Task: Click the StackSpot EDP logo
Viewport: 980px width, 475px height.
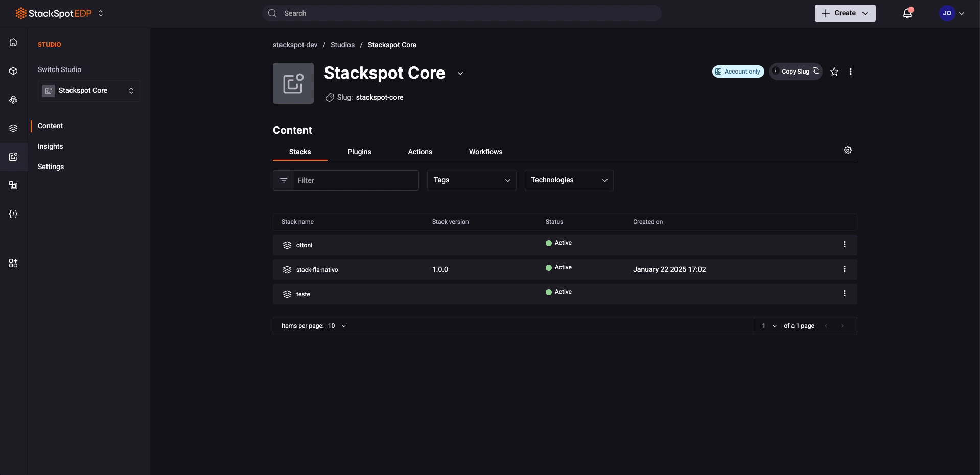Action: 53,13
